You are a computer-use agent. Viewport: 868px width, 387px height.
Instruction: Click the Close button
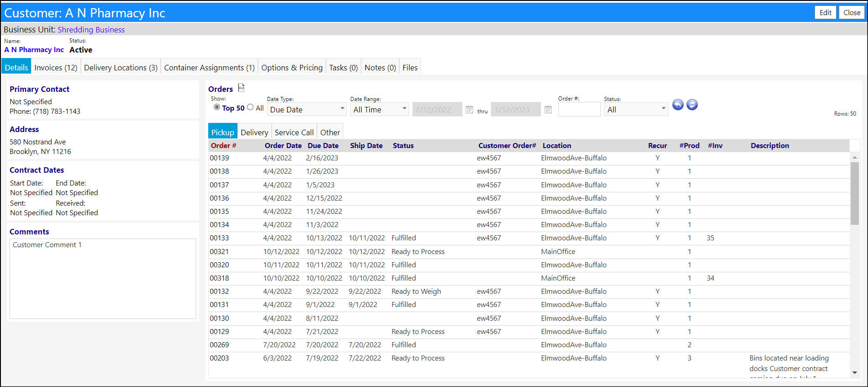[852, 12]
